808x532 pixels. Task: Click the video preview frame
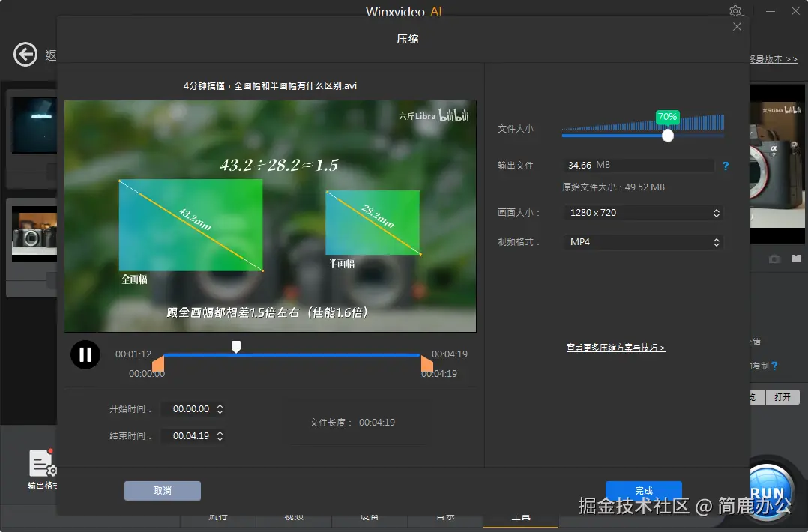[x=270, y=216]
